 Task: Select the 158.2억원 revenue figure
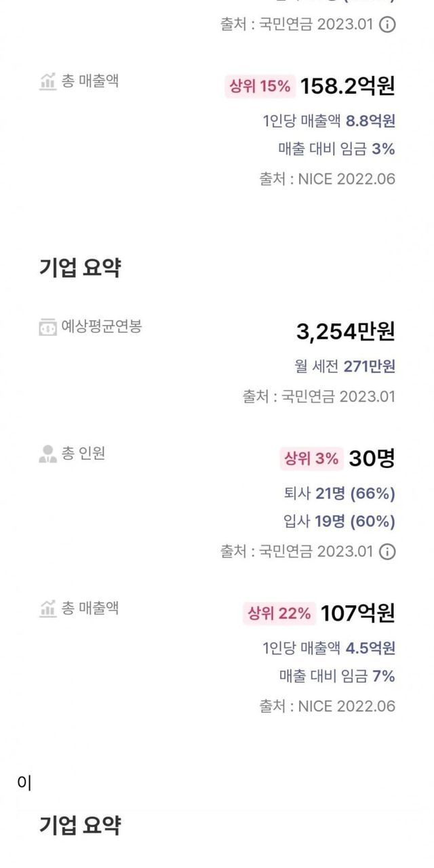[x=347, y=86]
